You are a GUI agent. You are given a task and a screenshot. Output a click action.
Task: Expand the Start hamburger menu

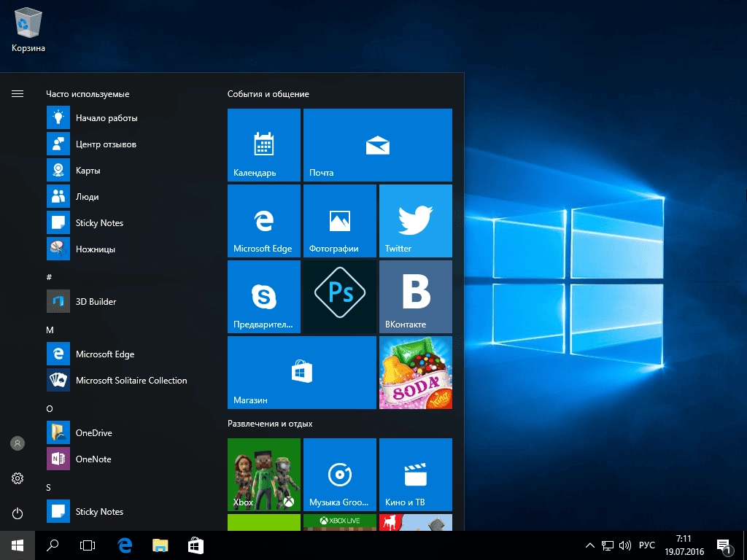tap(18, 94)
